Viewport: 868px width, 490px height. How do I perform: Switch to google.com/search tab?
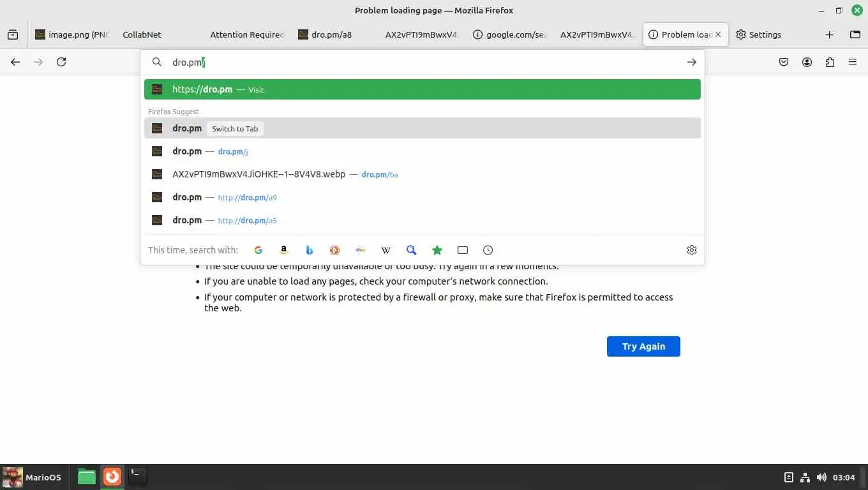[x=509, y=34]
